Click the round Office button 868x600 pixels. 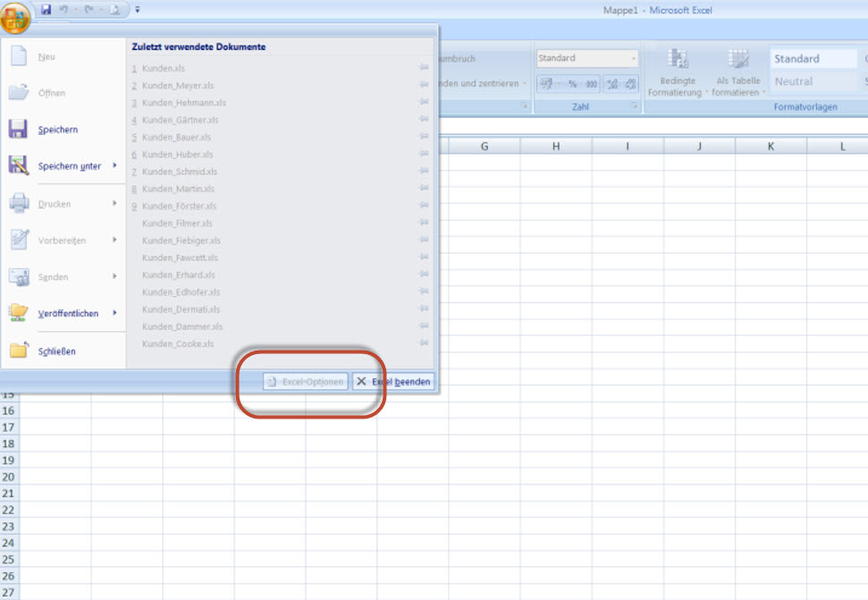click(16, 17)
